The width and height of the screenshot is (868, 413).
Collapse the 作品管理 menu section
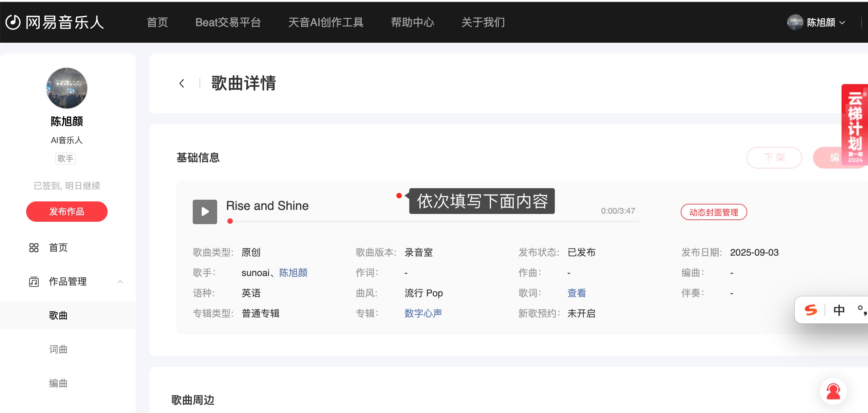coord(120,282)
